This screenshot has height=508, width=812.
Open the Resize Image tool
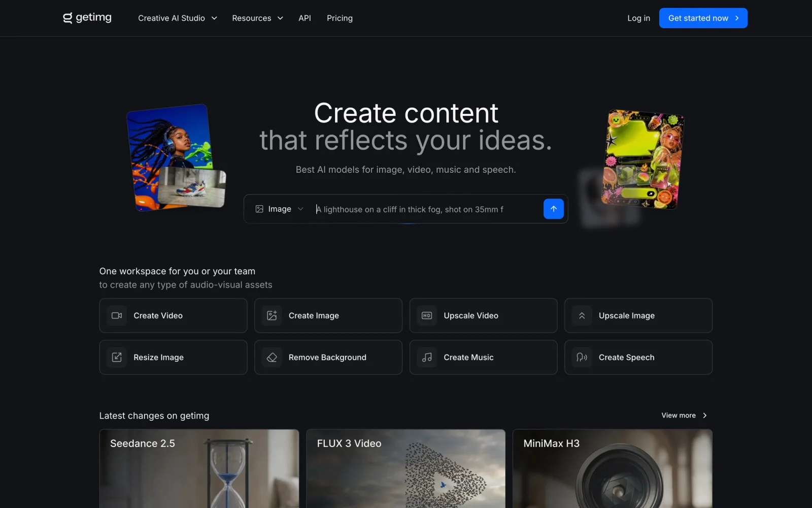tap(173, 357)
